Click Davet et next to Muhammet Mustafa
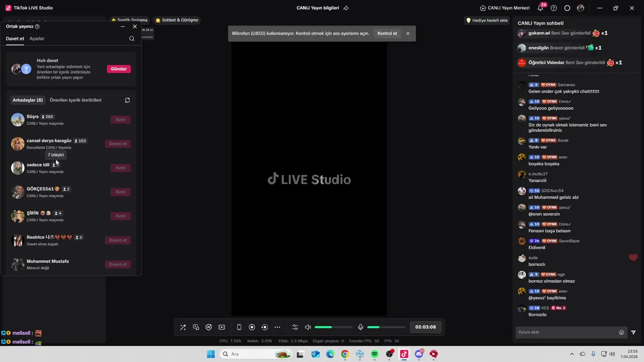644x362 pixels. pyautogui.click(x=118, y=264)
